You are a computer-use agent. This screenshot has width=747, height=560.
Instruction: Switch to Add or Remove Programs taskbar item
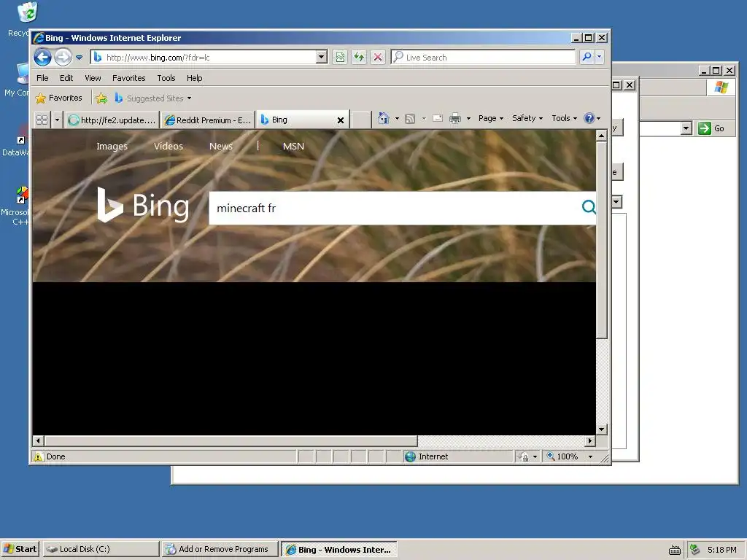click(220, 549)
